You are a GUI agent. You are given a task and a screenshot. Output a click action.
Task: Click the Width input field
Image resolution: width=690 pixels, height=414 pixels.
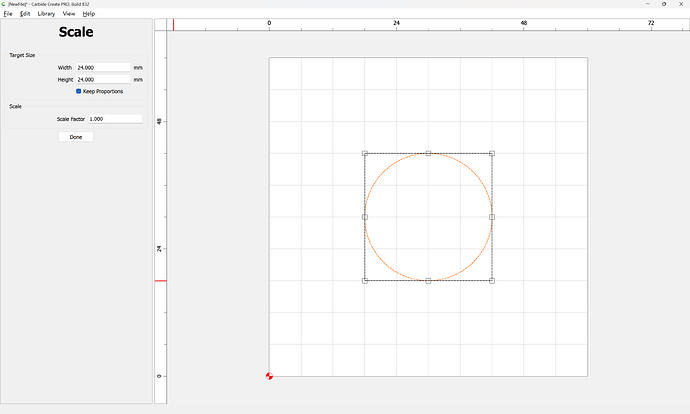102,67
